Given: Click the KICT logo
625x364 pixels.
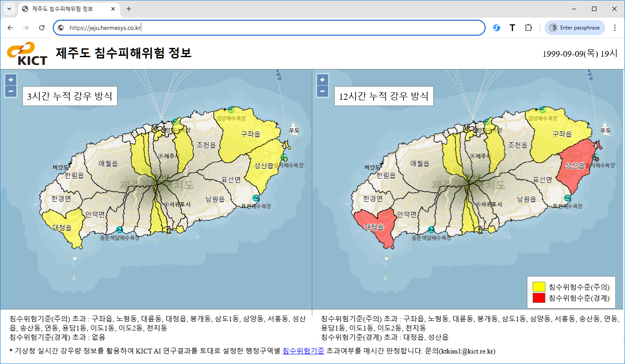Looking at the screenshot, I should click(27, 54).
